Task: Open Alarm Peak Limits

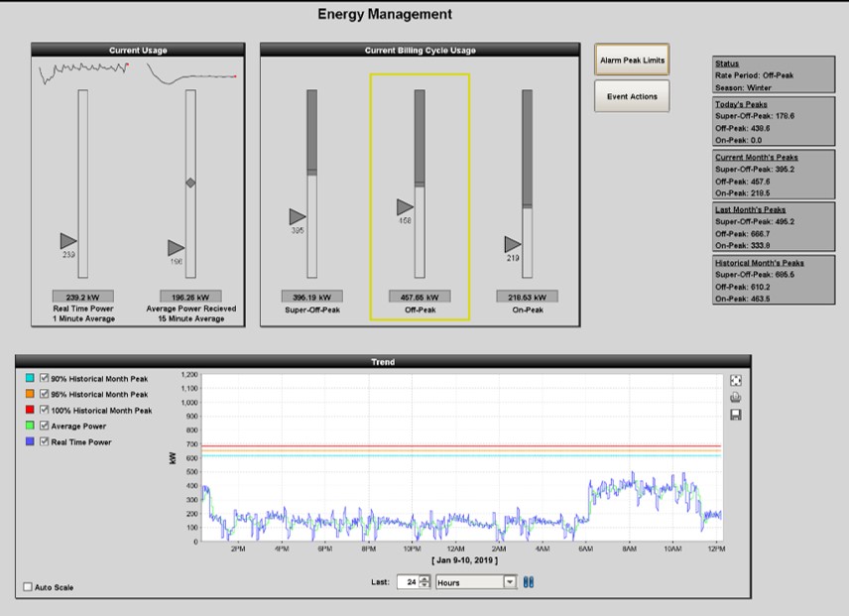Action: pyautogui.click(x=632, y=61)
